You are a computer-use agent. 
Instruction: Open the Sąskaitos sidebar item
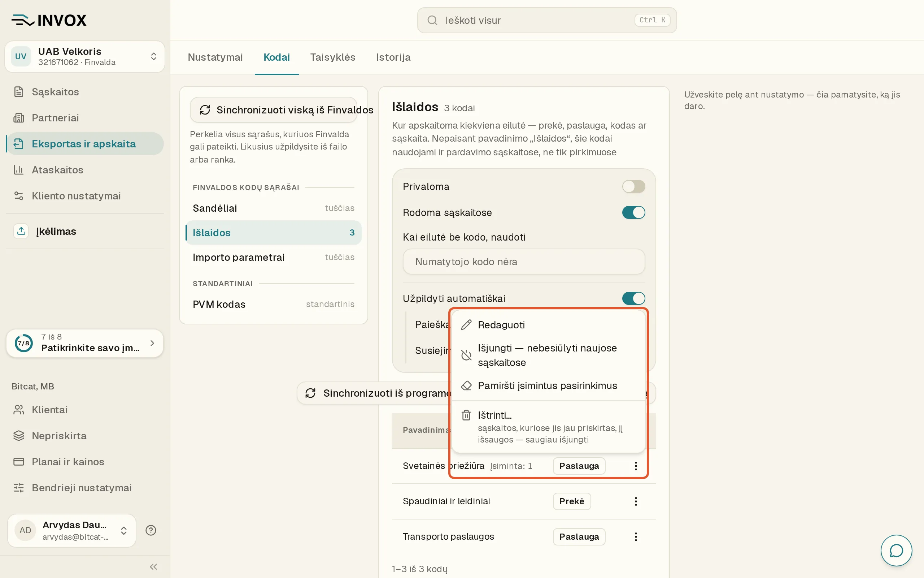[x=85, y=92]
